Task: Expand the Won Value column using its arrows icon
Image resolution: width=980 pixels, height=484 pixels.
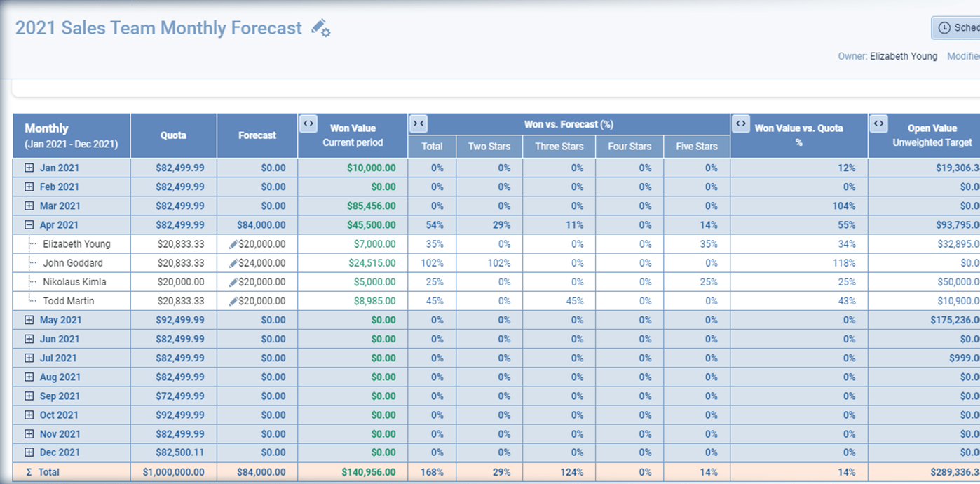Action: pos(308,123)
